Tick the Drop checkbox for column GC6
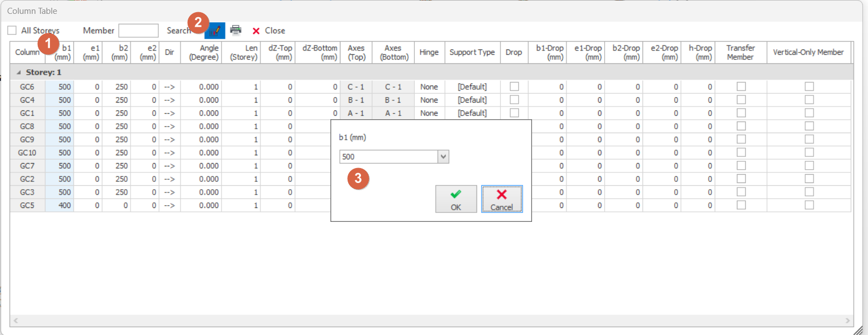 tap(514, 87)
